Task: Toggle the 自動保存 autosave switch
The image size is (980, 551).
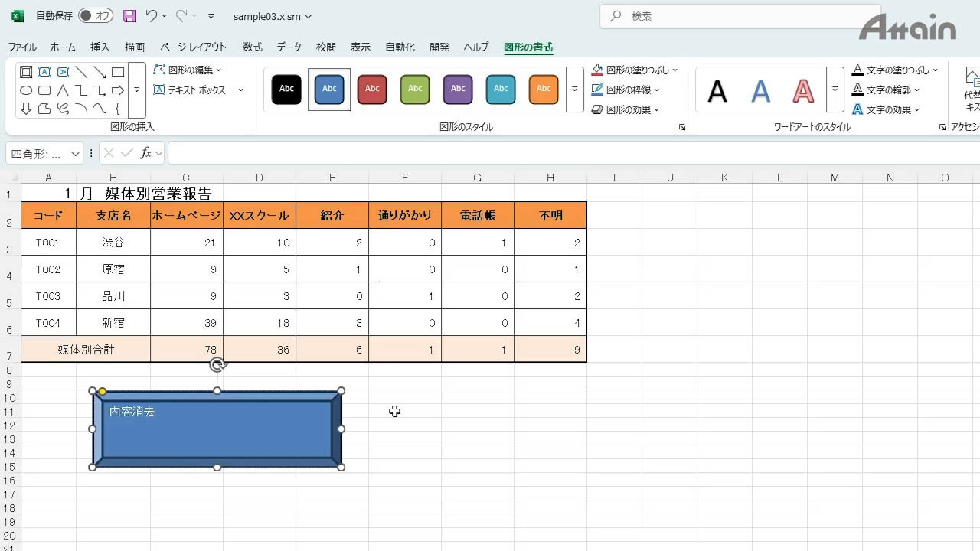Action: point(95,16)
